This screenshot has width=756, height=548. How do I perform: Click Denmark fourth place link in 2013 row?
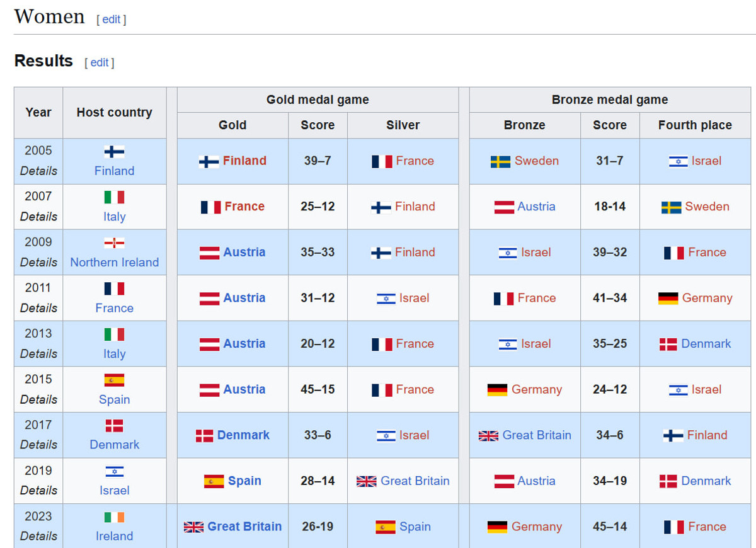(706, 344)
